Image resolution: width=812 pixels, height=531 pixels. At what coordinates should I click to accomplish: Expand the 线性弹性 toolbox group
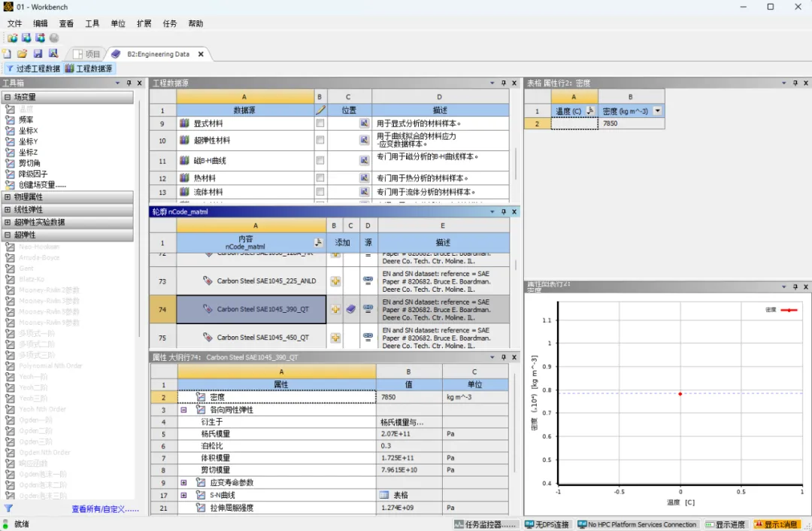point(8,210)
